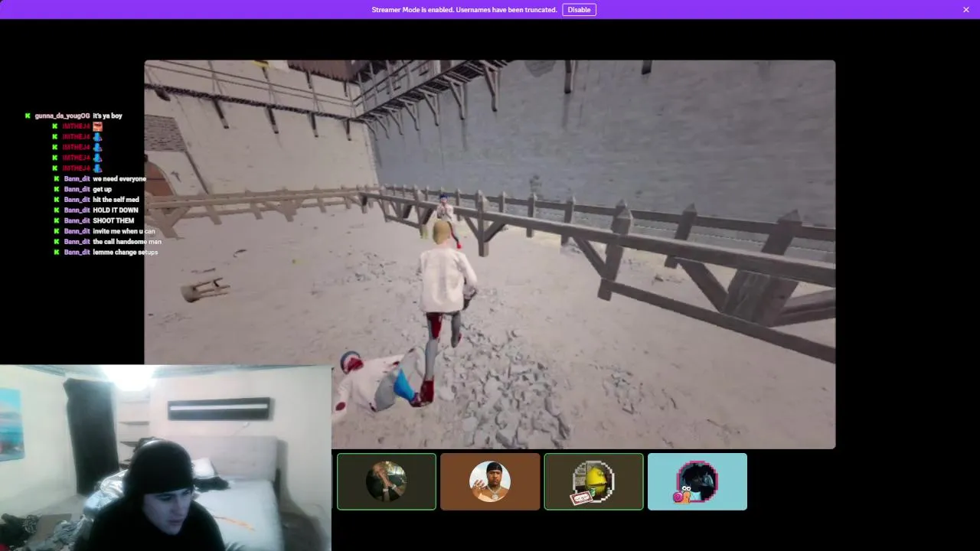Click the 'Streamer Mode is enabled' banner text
Screen dimensions: 980x551
click(464, 10)
